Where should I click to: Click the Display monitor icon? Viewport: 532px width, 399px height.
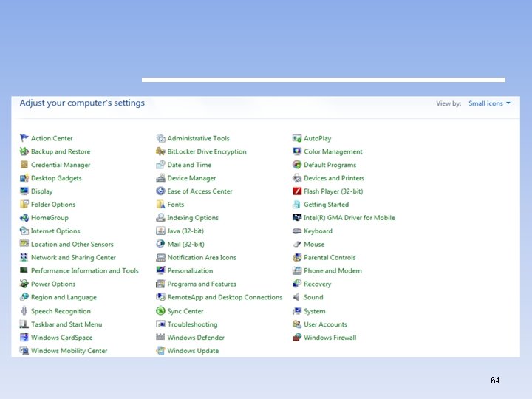[x=24, y=191]
